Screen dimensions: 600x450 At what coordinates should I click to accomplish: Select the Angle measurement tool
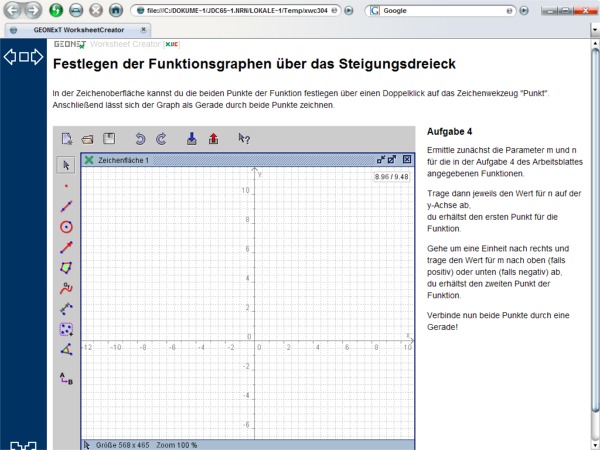pyautogui.click(x=66, y=349)
